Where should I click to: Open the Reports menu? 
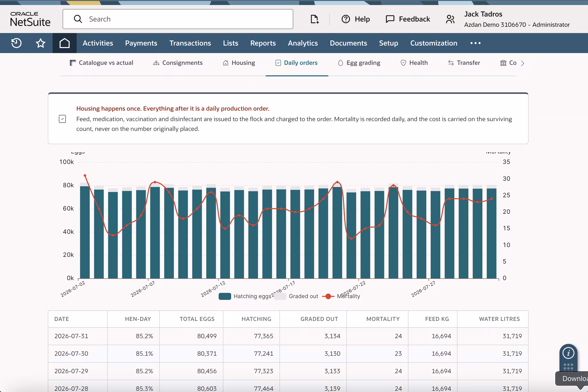[263, 43]
